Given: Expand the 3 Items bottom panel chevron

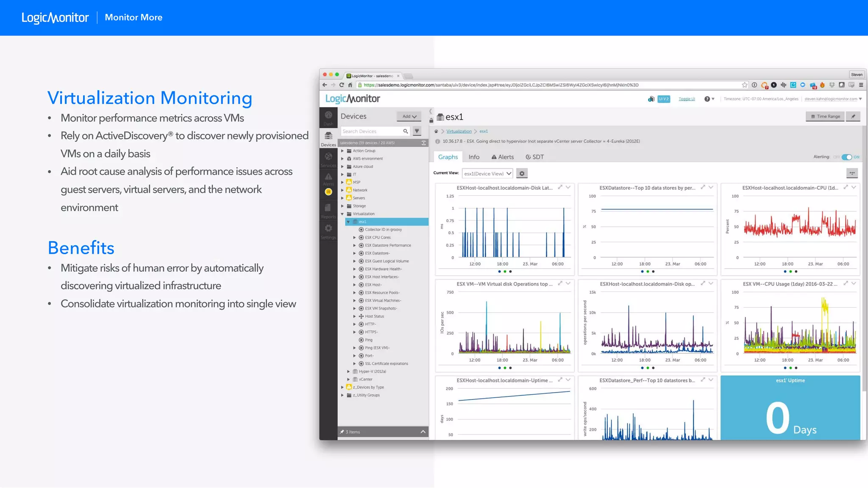Looking at the screenshot, I should click(x=423, y=432).
